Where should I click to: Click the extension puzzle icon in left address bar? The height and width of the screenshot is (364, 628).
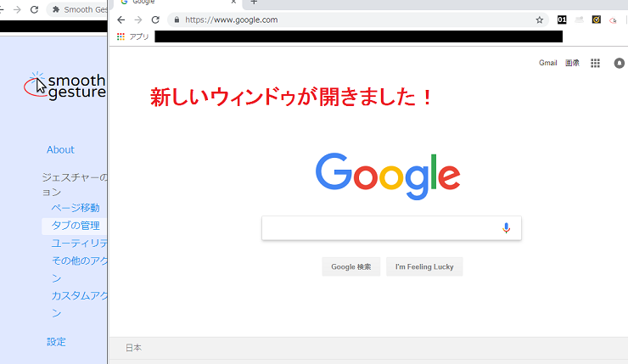tap(56, 9)
